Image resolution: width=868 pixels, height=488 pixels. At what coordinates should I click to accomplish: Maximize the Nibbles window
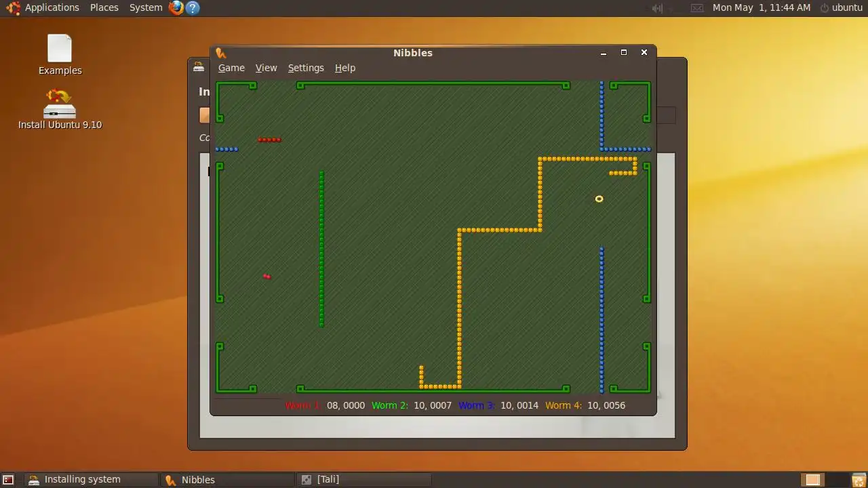(x=624, y=53)
